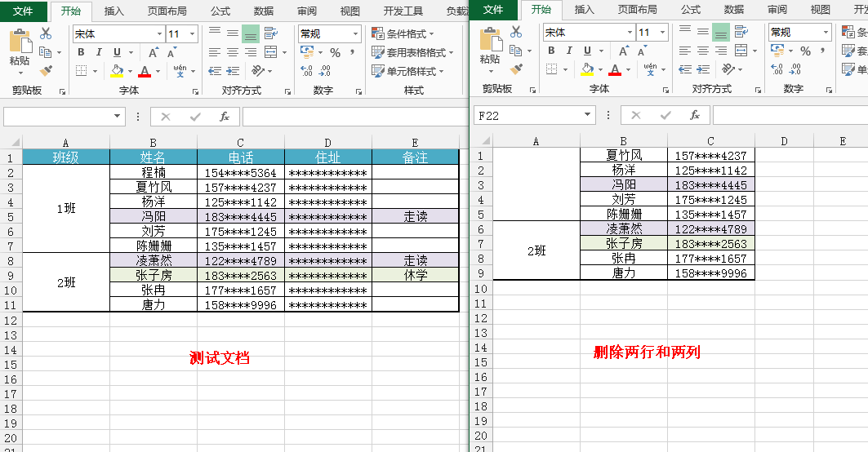Toggle Bold in left window ribbon
The height and width of the screenshot is (452, 868).
(82, 52)
